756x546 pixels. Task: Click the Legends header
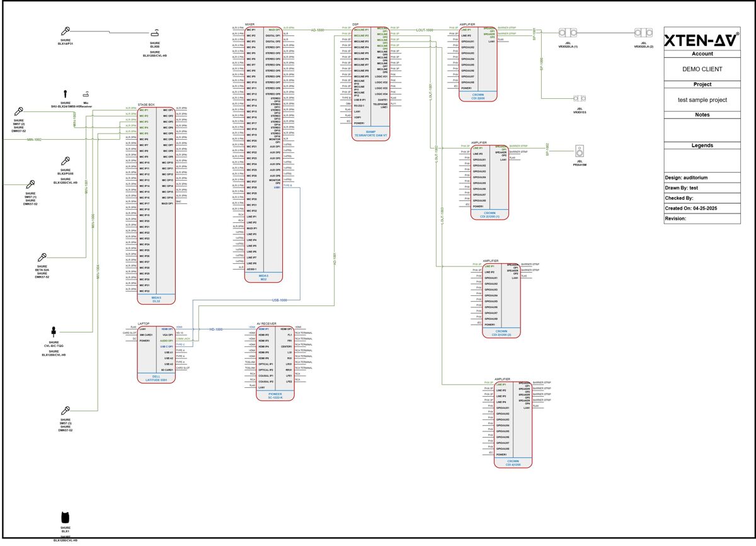(702, 145)
